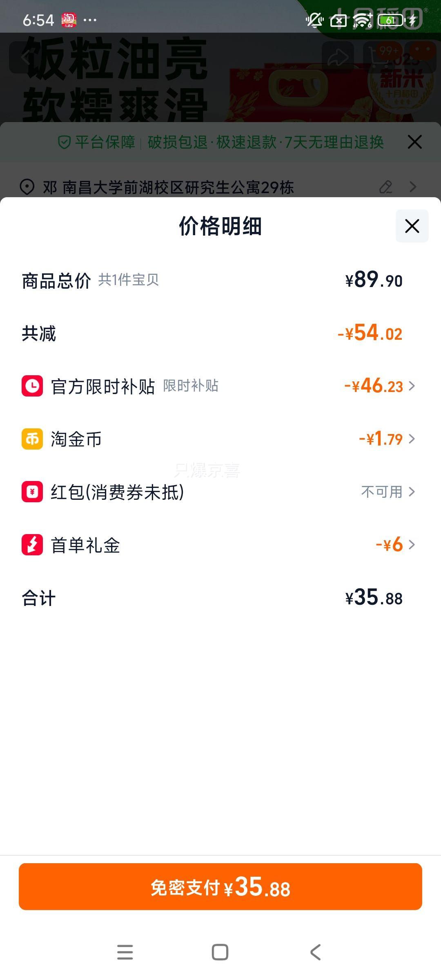Screen dimensions: 441x980
Task: Close the price details popup
Action: [x=412, y=226]
